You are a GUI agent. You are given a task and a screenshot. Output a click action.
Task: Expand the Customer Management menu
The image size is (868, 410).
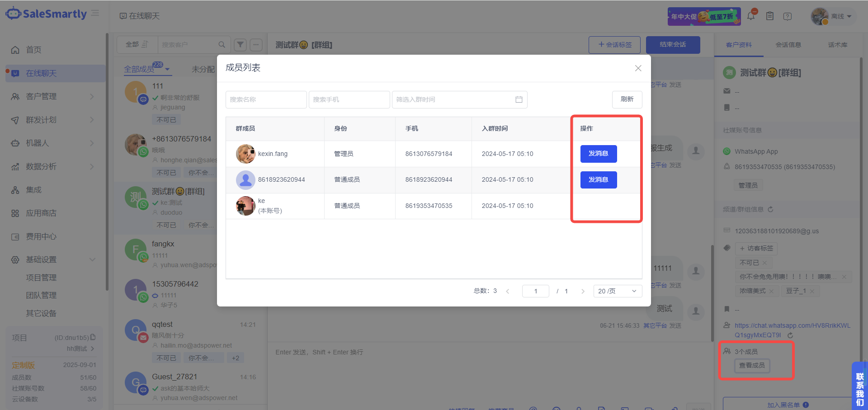pos(53,96)
